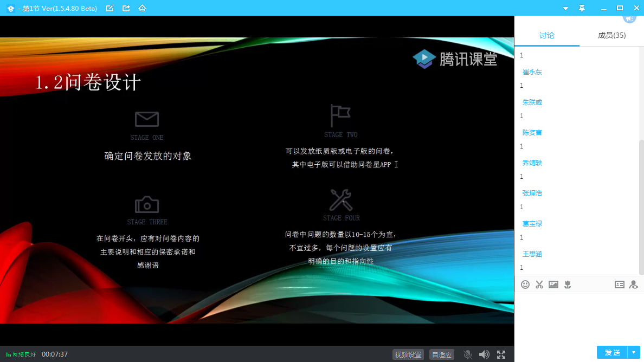Toggle the view-only-teacher person icon
The height and width of the screenshot is (362, 644).
click(633, 285)
